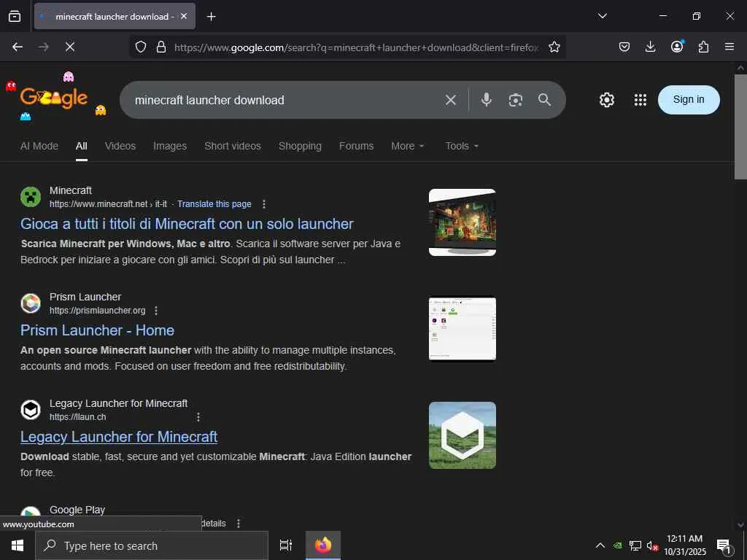Click the address bar URL

[356, 47]
